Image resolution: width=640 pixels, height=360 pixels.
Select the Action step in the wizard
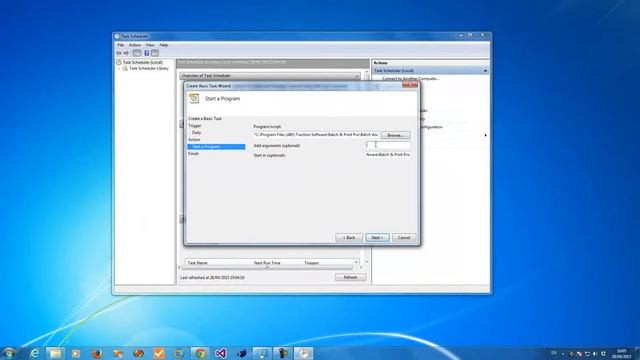tap(194, 140)
